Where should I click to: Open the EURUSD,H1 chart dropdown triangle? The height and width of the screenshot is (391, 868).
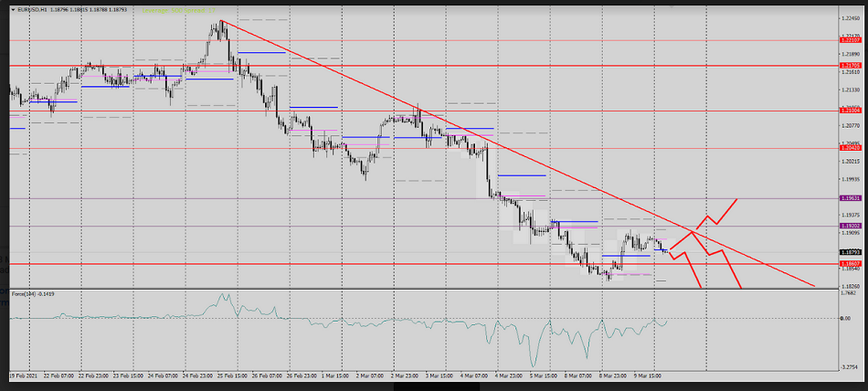[x=13, y=9]
